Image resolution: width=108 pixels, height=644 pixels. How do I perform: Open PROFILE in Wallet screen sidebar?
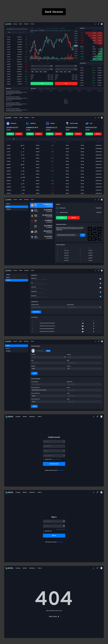[16, 204]
